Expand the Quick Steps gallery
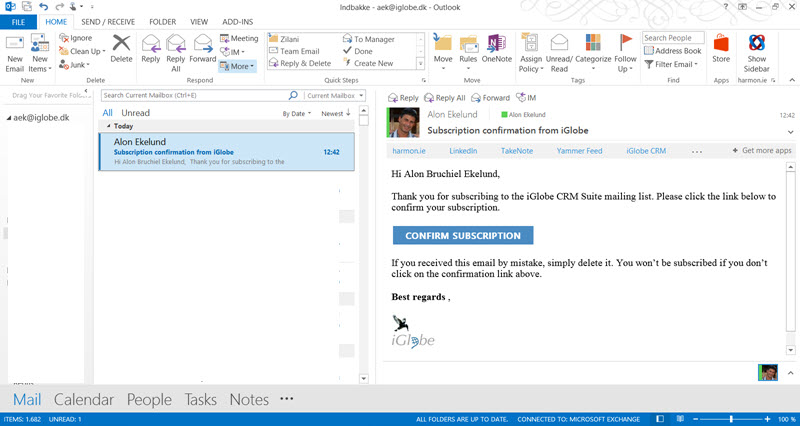Screen dimensions: 800x426 point(421,64)
